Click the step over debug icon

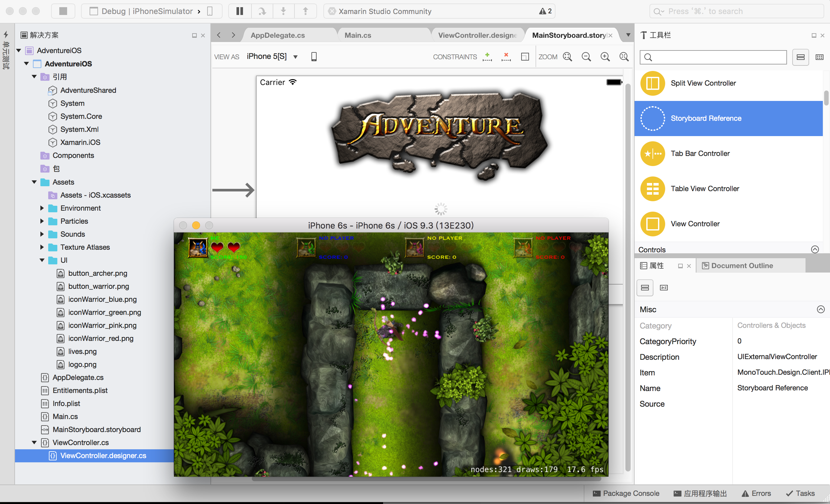coord(262,11)
